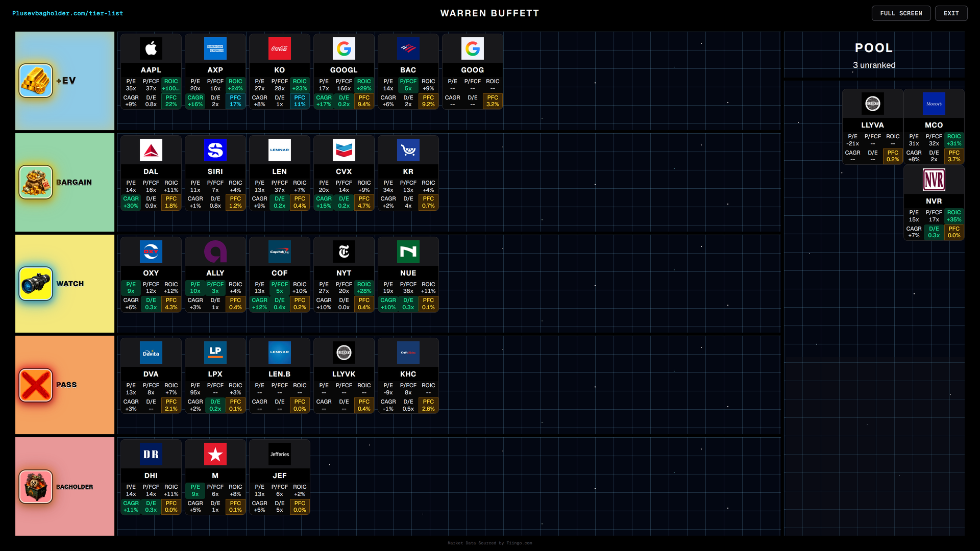Viewport: 980px width, 551px height.
Task: Click the New York Times logo for NYT
Action: point(344,252)
